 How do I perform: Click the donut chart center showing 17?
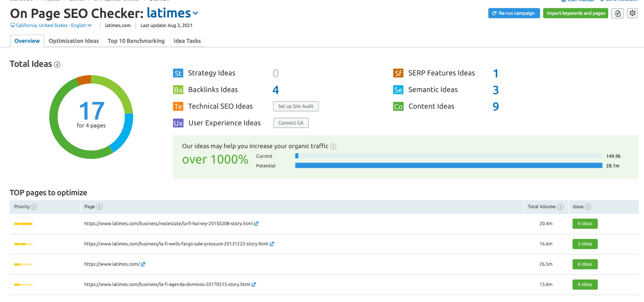92,111
